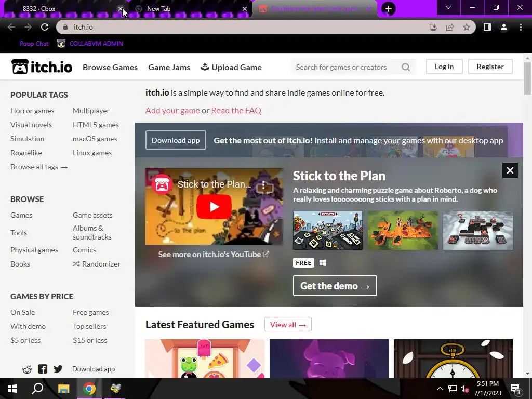Follow the Add your game link
Viewport: 532px width, 399px height.
click(x=172, y=110)
